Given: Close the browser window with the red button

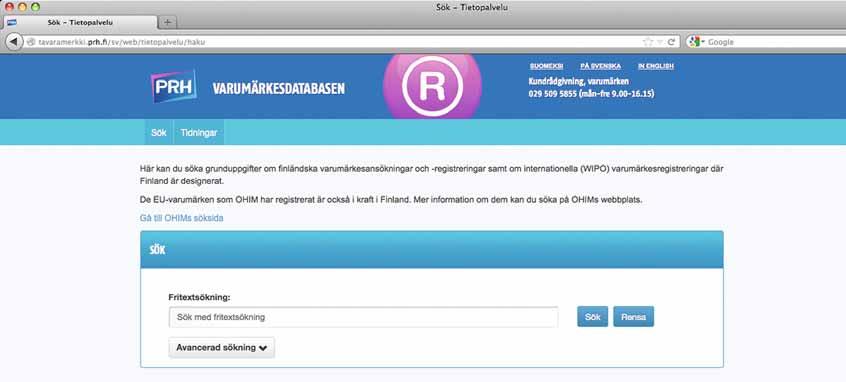Looking at the screenshot, I should pos(9,7).
